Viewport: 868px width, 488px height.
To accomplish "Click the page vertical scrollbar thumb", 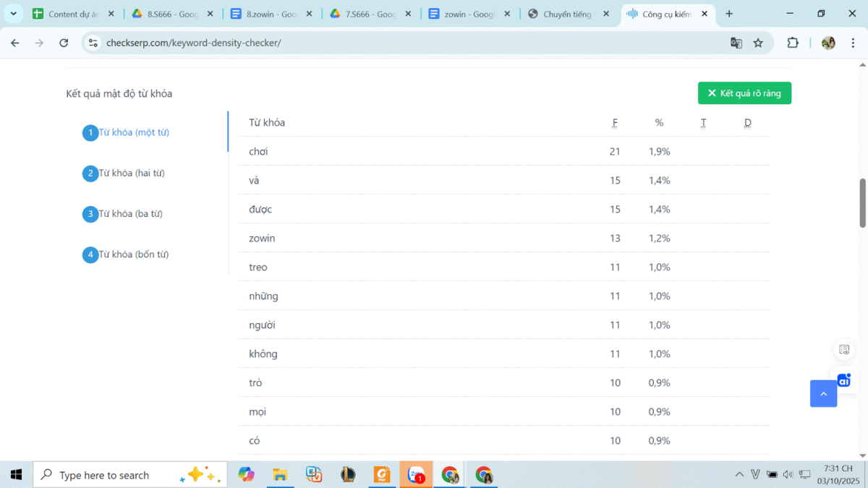I will pos(862,202).
